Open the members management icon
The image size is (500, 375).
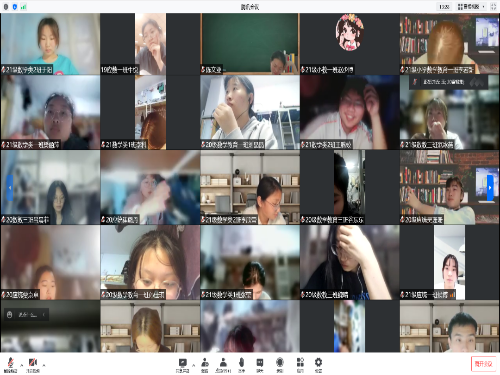click(223, 365)
